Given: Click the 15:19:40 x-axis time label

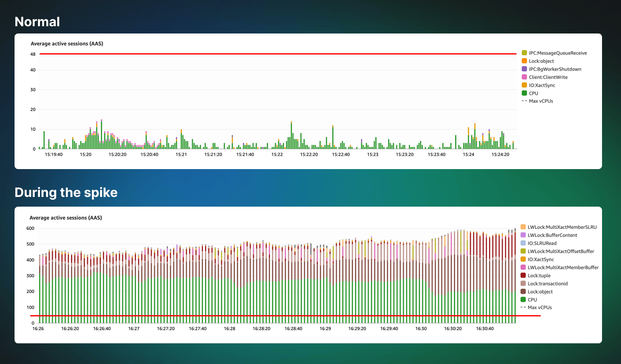Looking at the screenshot, I should point(54,155).
